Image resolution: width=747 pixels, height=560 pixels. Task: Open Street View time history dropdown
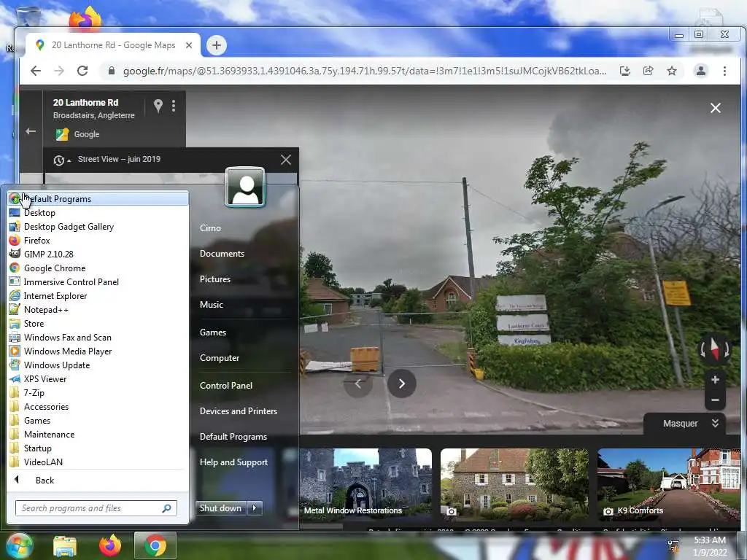coord(61,160)
